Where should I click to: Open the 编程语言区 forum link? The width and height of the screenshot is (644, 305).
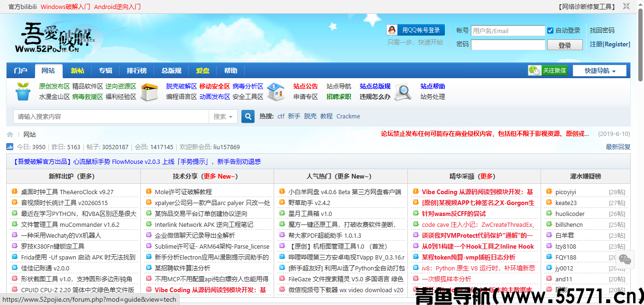pyautogui.click(x=182, y=97)
